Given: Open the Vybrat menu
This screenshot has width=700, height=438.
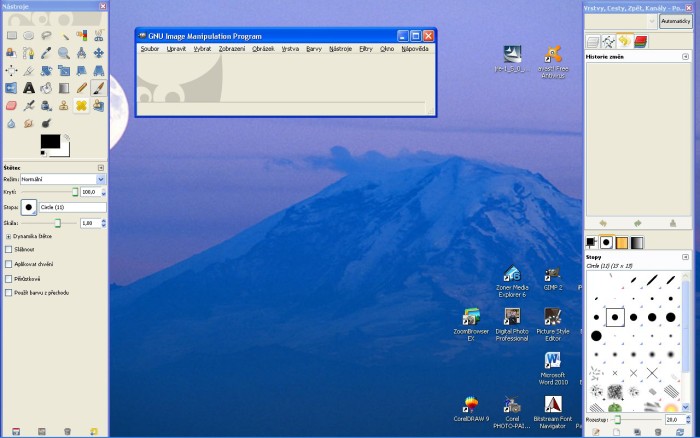Looking at the screenshot, I should (x=202, y=49).
